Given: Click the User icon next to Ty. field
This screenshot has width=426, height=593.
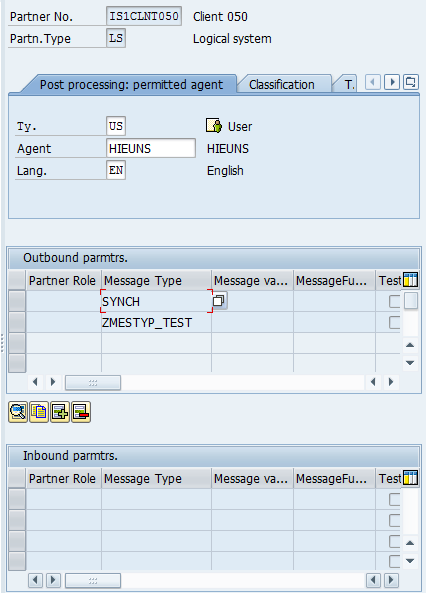Looking at the screenshot, I should (214, 126).
